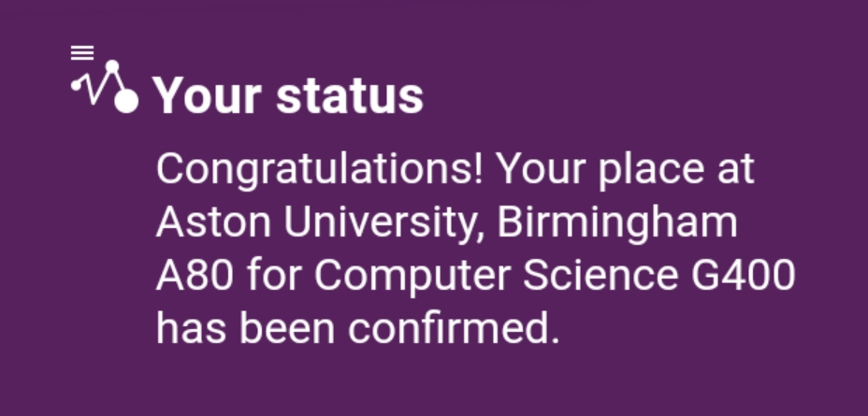
Task: Click the large white dot of status icon
Action: click(x=126, y=100)
